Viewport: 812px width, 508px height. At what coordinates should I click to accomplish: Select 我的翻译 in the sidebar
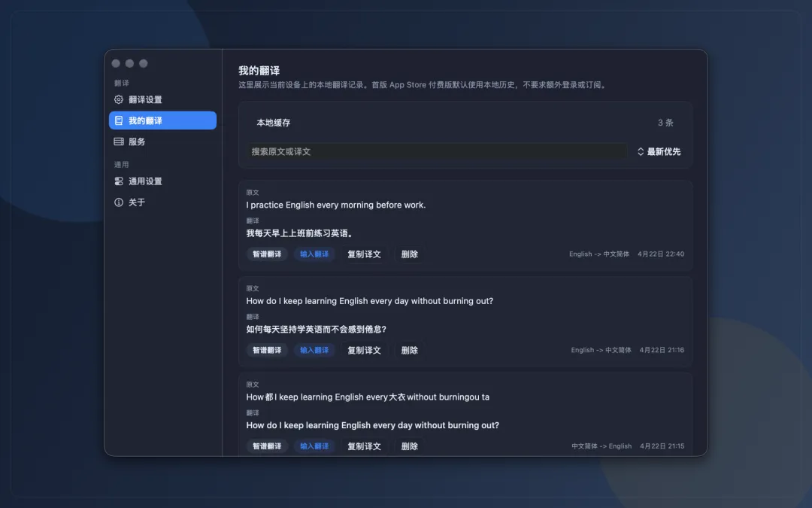click(162, 120)
